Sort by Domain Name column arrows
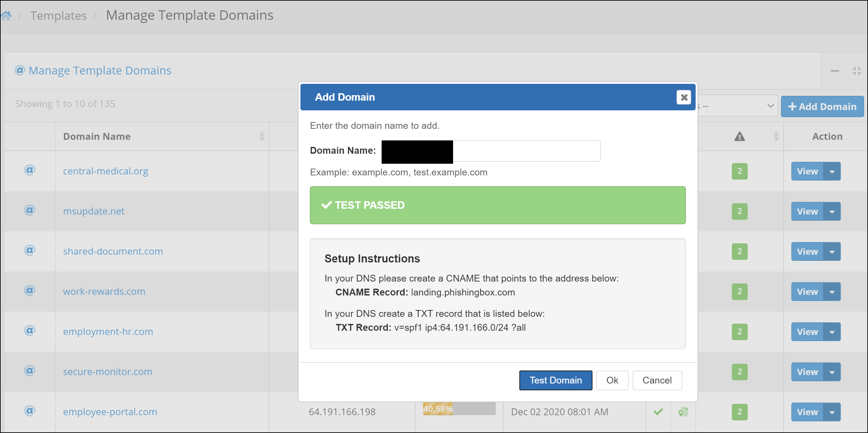Screen dimensions: 868x433 (x=262, y=137)
